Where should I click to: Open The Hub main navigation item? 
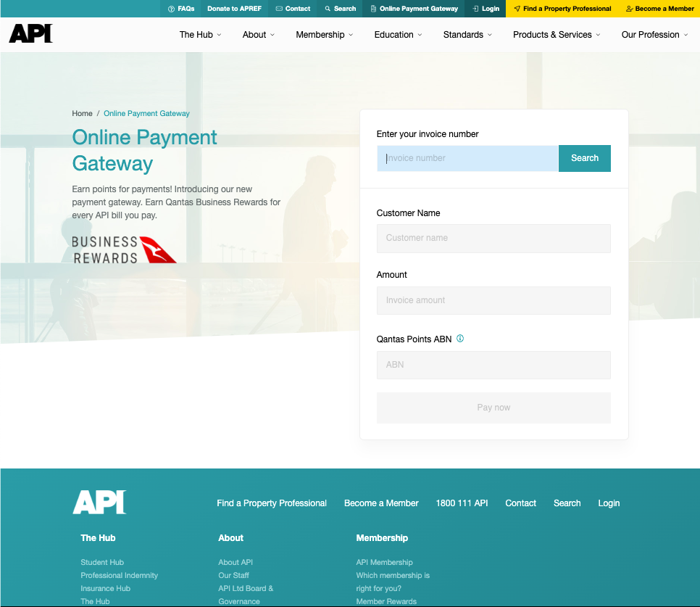tap(196, 35)
